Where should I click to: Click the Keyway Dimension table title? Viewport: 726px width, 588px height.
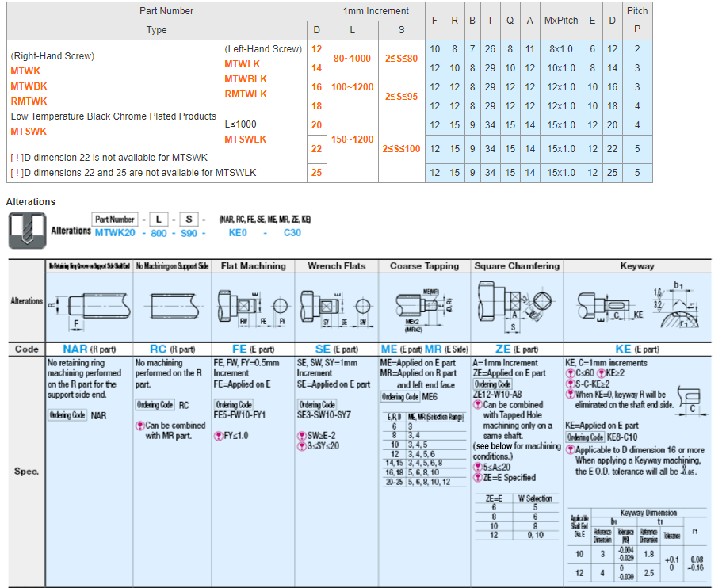[648, 513]
